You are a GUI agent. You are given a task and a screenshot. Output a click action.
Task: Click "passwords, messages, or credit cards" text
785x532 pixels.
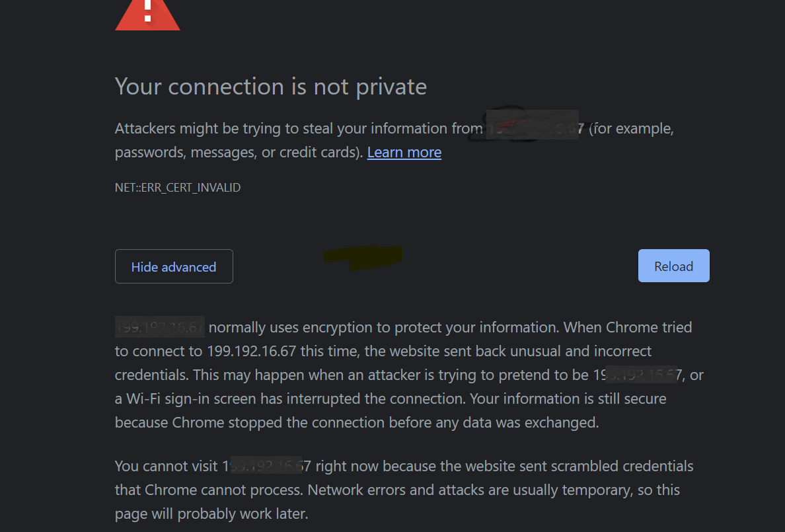238,153
